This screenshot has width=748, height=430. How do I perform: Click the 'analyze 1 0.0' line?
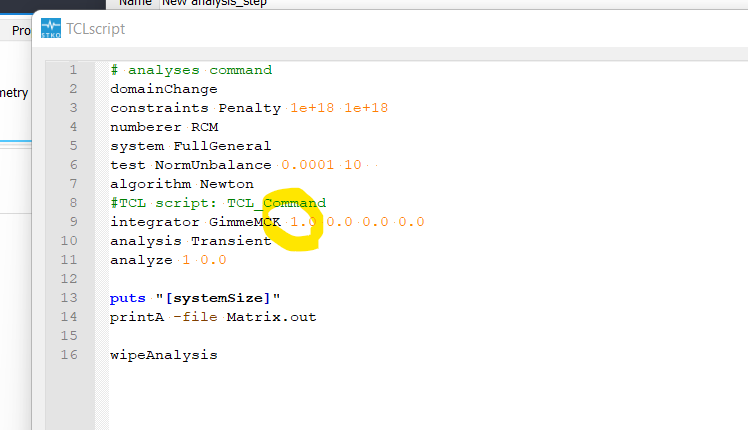pos(168,260)
